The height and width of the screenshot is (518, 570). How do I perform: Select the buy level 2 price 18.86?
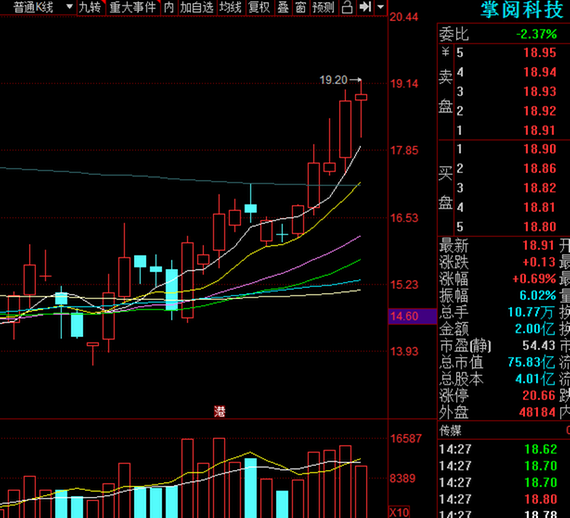click(x=539, y=168)
